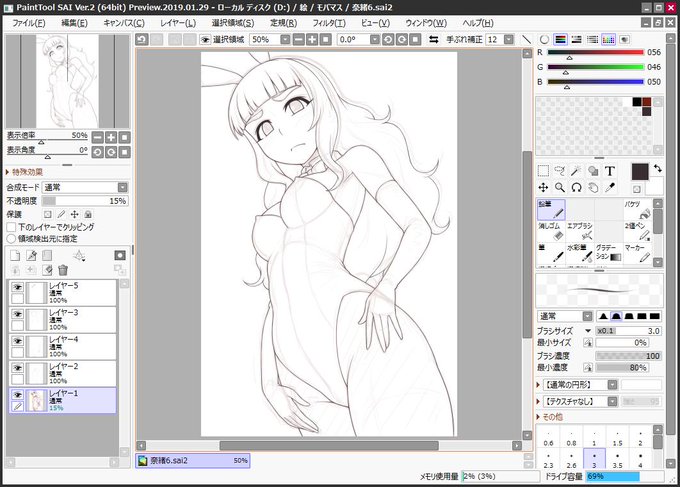This screenshot has height=487, width=680.
Task: Create a new normal layer
Action: click(x=15, y=256)
